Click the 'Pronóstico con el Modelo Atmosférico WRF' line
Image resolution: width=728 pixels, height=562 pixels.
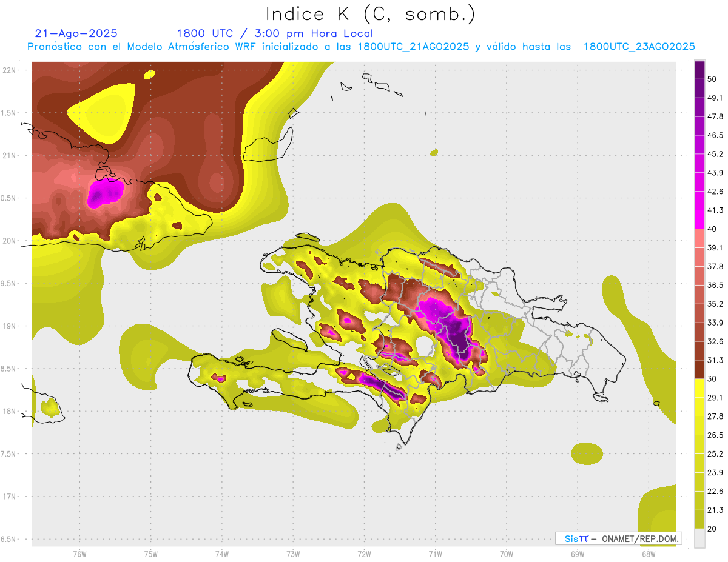tap(361, 47)
